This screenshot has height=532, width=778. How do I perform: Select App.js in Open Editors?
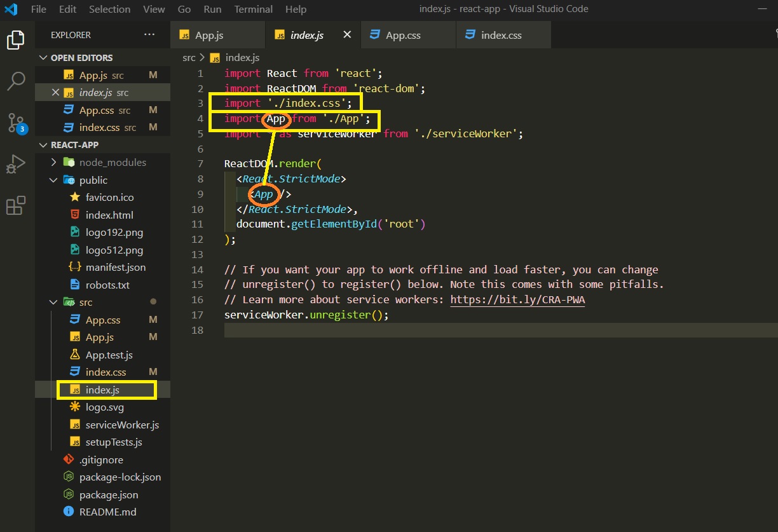[102, 75]
